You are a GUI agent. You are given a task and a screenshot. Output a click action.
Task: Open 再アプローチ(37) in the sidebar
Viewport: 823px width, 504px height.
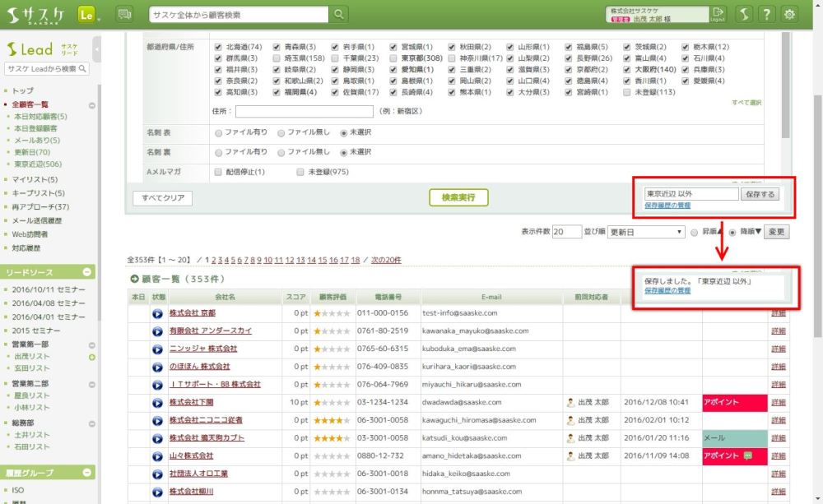[40, 206]
